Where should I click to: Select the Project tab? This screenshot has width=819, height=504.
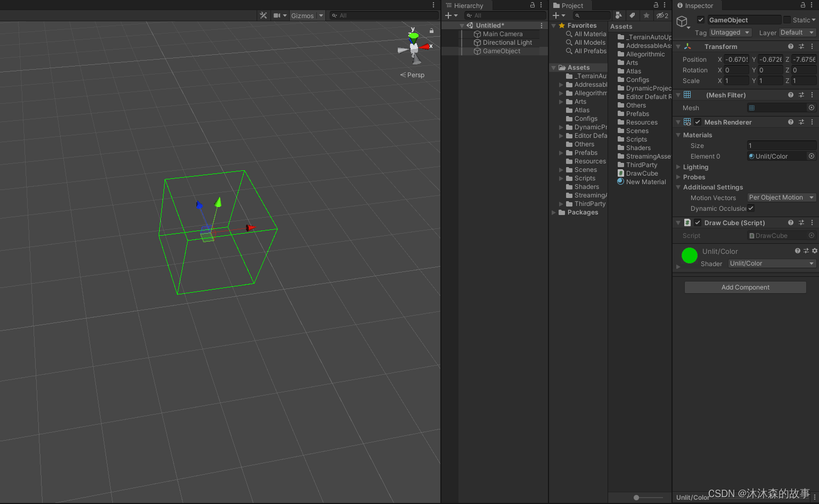click(x=568, y=5)
